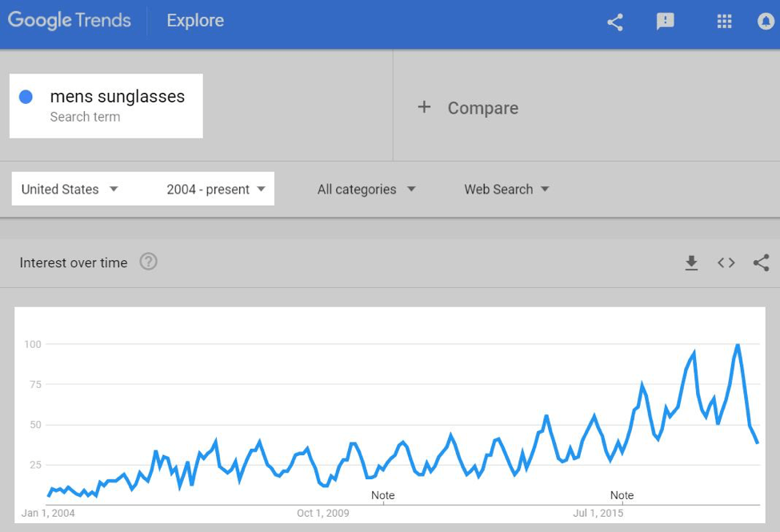The height and width of the screenshot is (532, 780).
Task: Open the Google apps grid icon
Action: [724, 22]
